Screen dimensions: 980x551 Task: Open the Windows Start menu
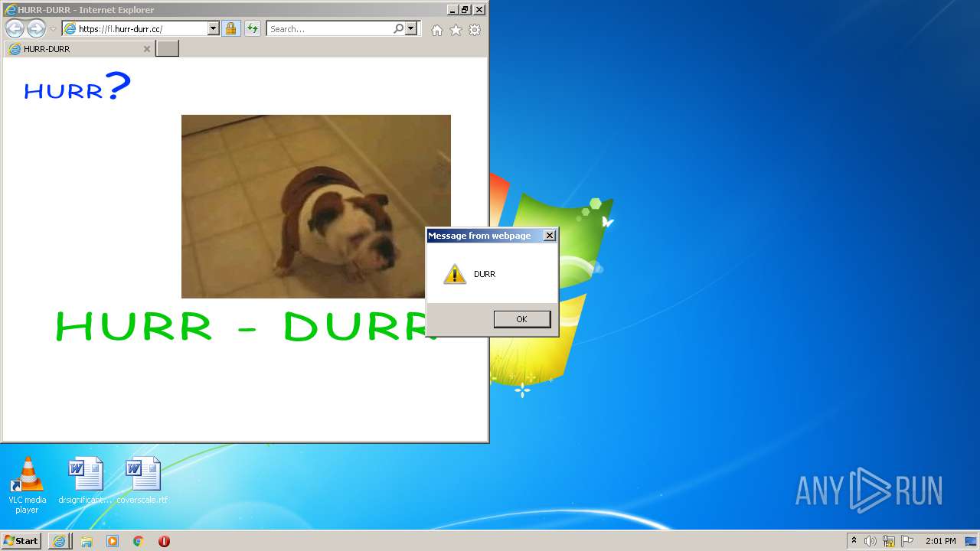pos(21,540)
